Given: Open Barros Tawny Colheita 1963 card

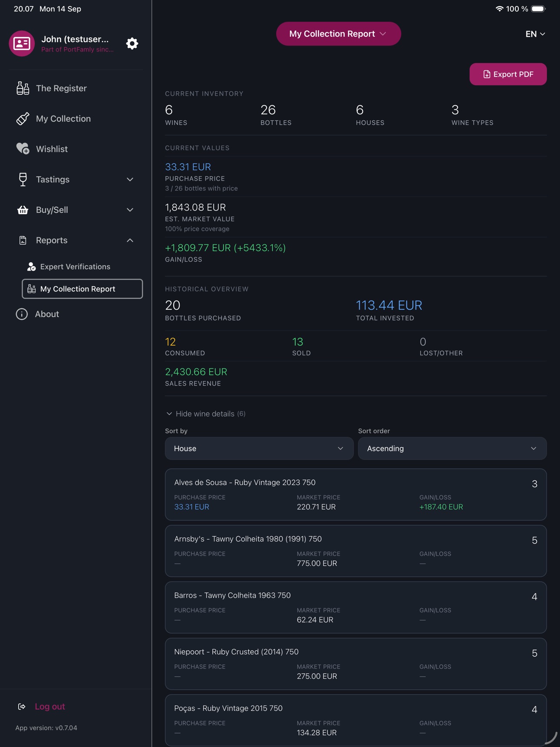Looking at the screenshot, I should pyautogui.click(x=356, y=607).
